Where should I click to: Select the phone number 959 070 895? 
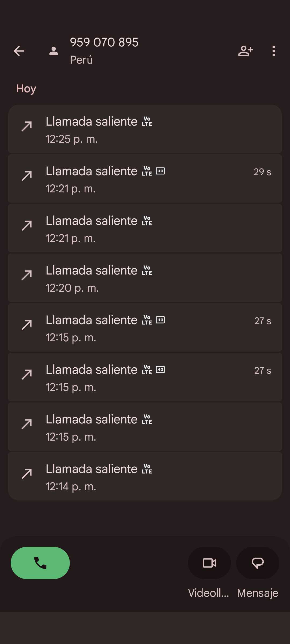tap(104, 42)
